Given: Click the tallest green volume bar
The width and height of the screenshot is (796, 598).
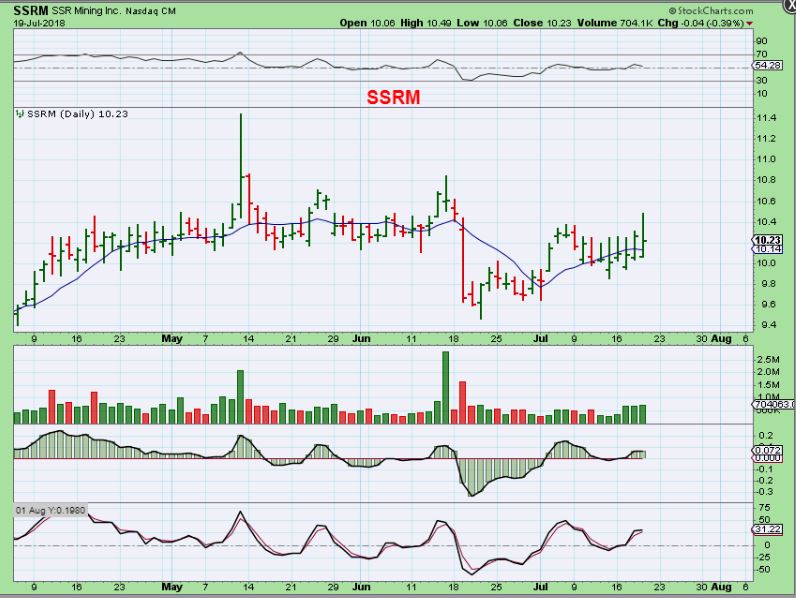Looking at the screenshot, I should 445,387.
